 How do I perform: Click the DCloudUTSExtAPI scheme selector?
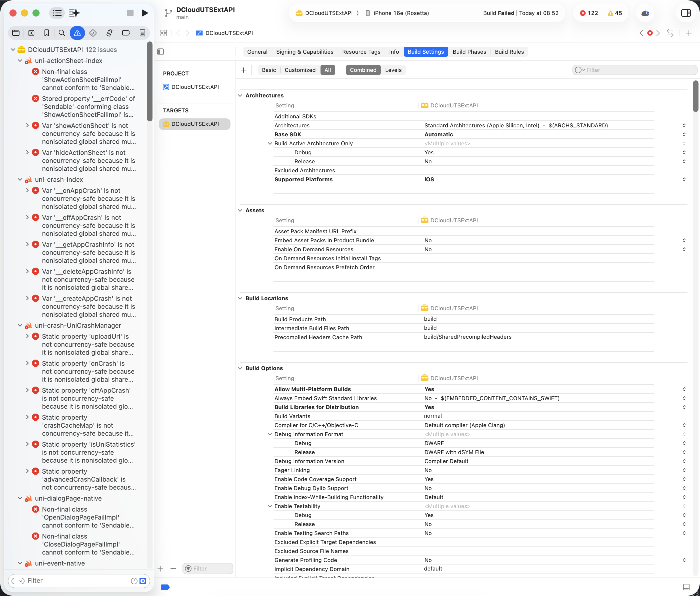pyautogui.click(x=324, y=13)
